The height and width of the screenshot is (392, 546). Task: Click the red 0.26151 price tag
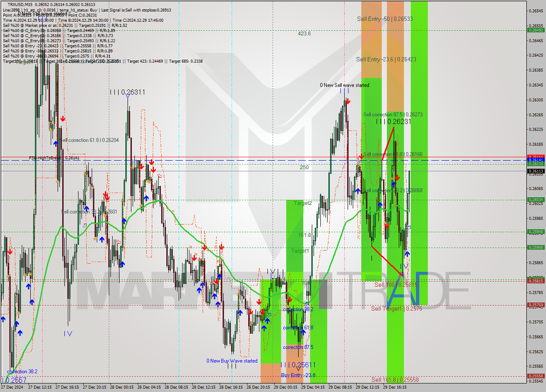click(x=536, y=157)
